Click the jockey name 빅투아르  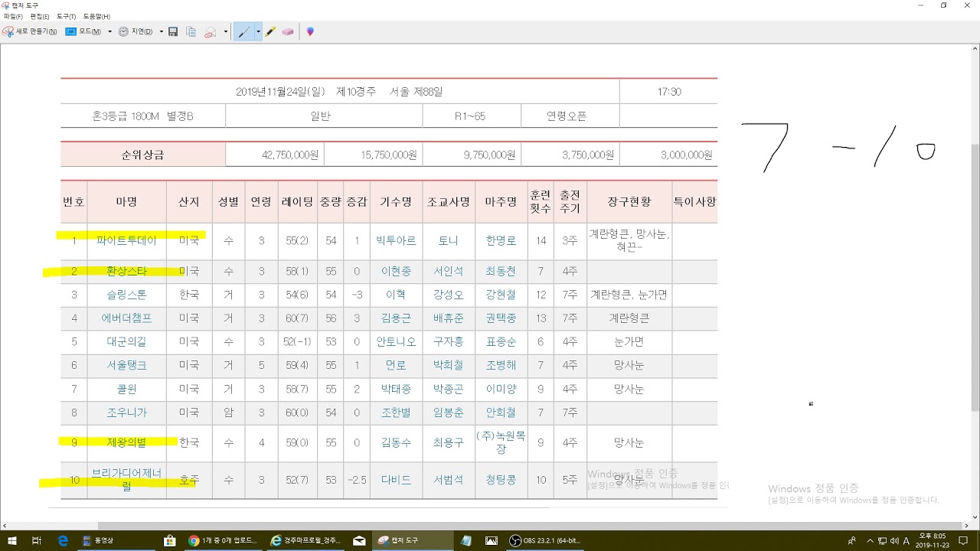pyautogui.click(x=396, y=240)
